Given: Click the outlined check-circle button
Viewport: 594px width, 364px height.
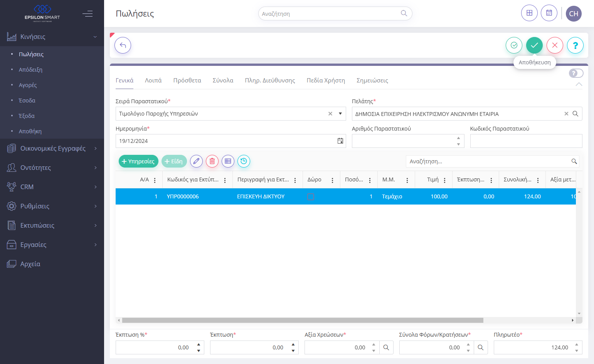Looking at the screenshot, I should tap(514, 45).
